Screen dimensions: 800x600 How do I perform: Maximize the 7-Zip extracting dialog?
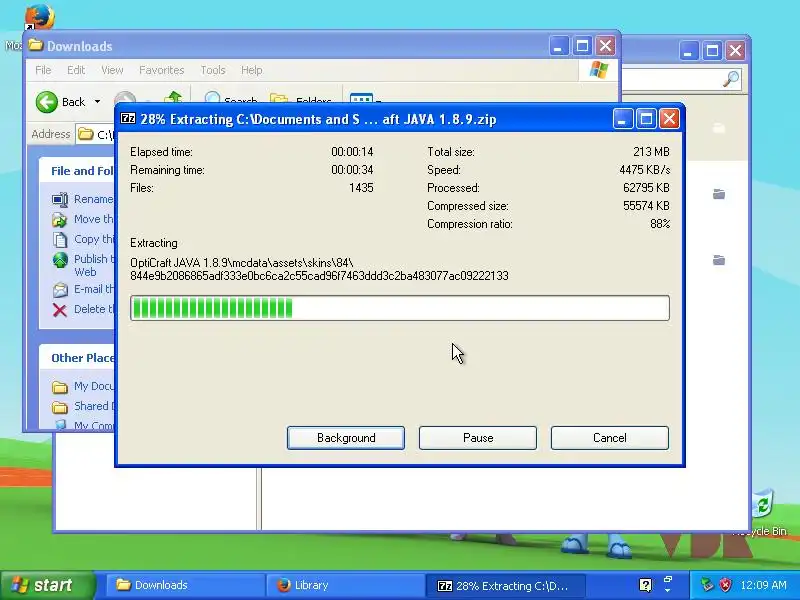tap(646, 119)
